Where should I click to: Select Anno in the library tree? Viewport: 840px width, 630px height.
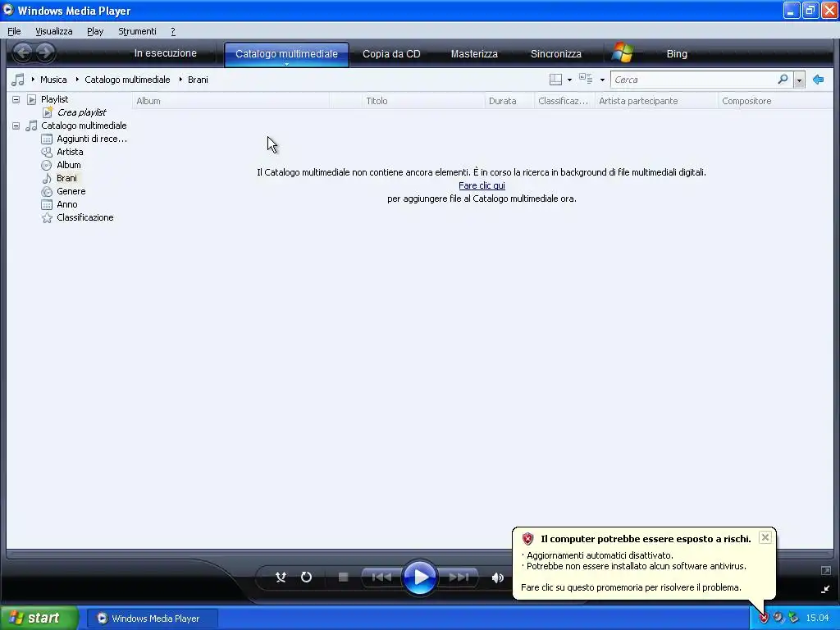67,204
